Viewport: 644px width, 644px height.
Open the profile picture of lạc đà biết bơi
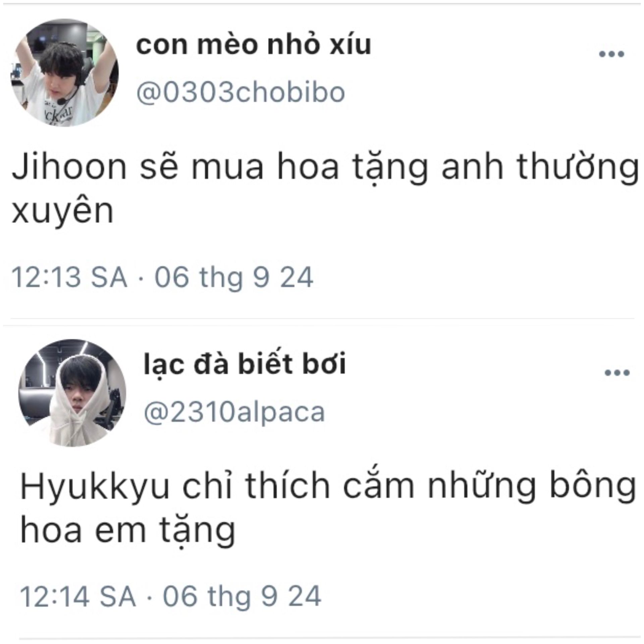click(x=73, y=393)
